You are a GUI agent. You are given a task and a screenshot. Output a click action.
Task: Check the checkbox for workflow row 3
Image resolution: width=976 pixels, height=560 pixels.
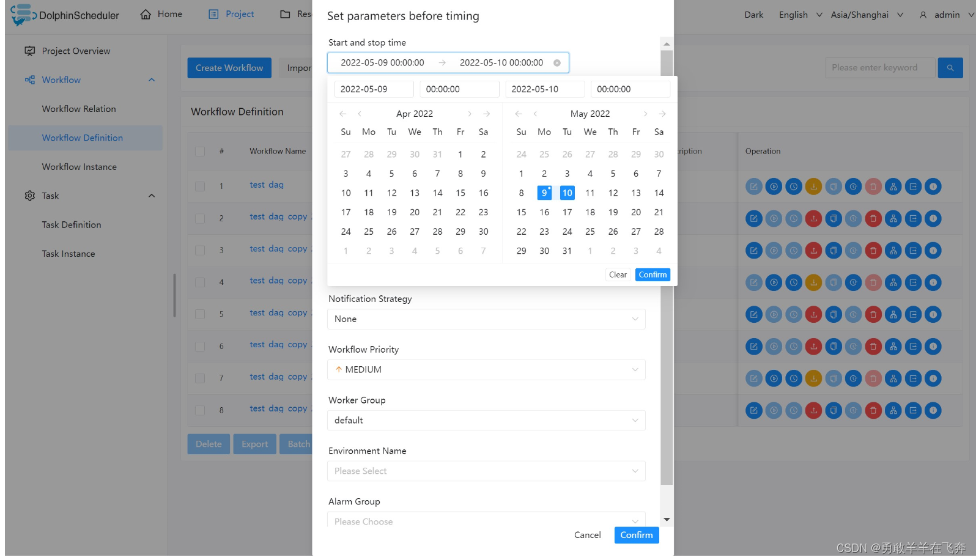pyautogui.click(x=200, y=250)
